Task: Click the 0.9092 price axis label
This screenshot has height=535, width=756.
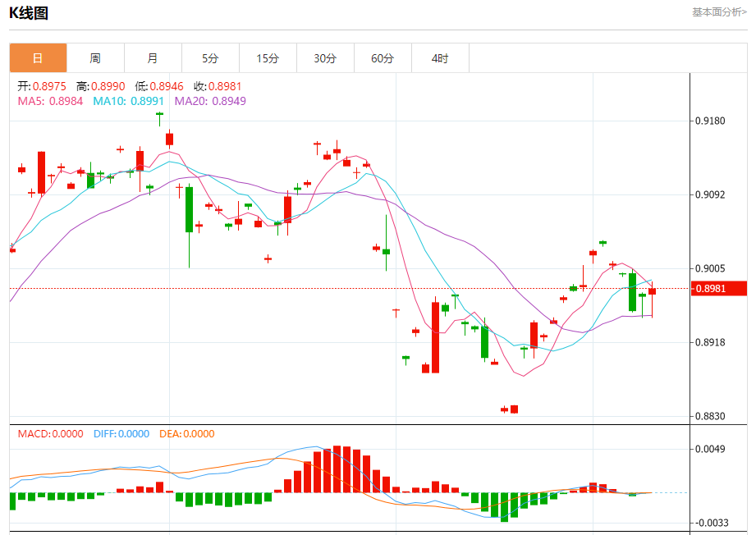Action: [x=710, y=194]
